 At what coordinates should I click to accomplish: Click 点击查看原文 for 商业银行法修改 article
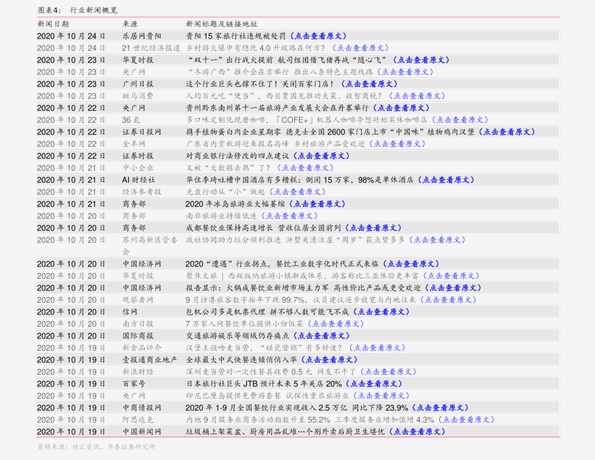321,156
